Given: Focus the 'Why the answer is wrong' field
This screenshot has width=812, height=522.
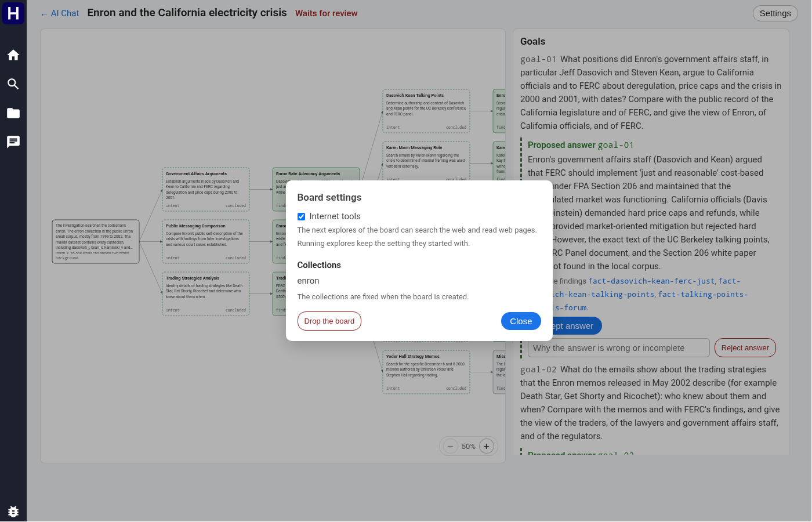Looking at the screenshot, I should pyautogui.click(x=618, y=348).
